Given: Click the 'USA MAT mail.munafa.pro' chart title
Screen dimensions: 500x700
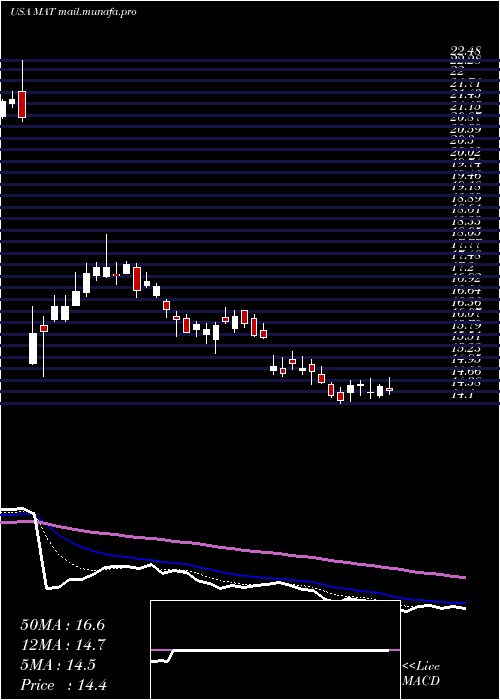Looking at the screenshot, I should [x=73, y=12].
